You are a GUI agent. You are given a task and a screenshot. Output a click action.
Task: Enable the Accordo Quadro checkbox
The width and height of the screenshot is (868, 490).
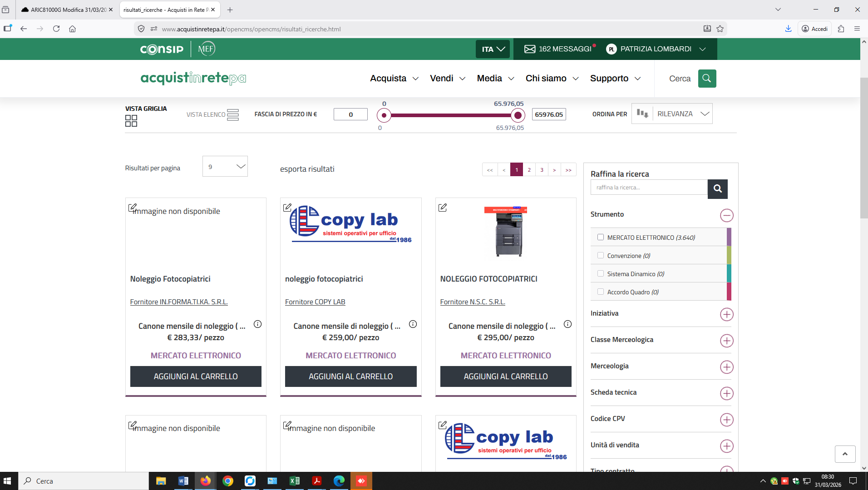601,292
